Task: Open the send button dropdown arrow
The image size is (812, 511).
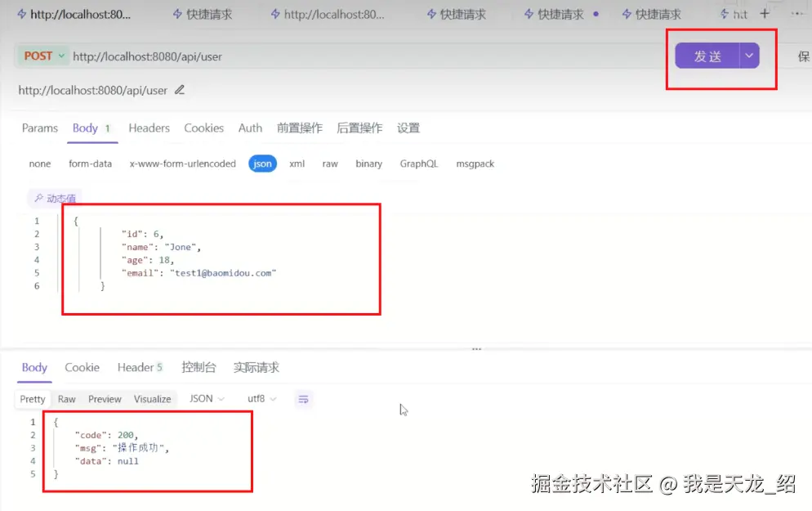Action: 749,56
